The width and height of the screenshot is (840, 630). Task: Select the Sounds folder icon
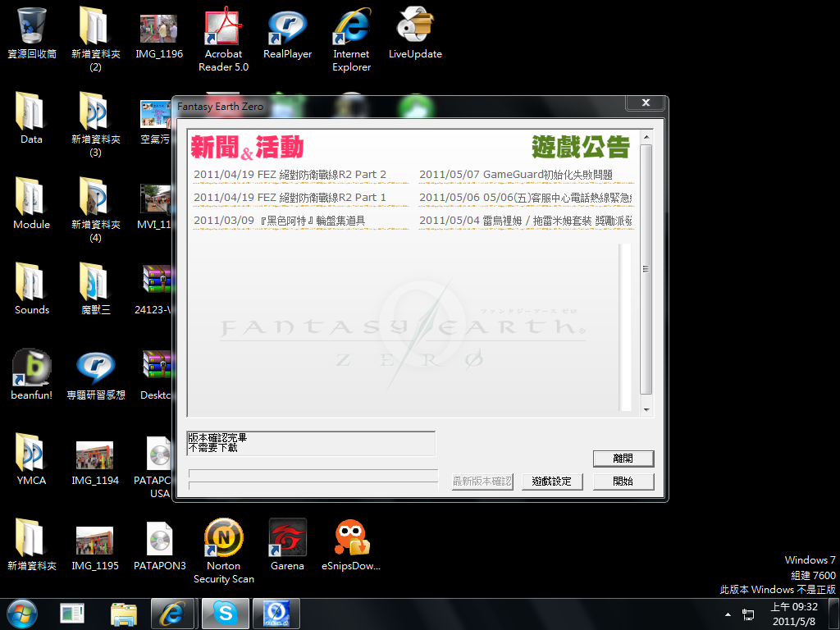point(31,289)
